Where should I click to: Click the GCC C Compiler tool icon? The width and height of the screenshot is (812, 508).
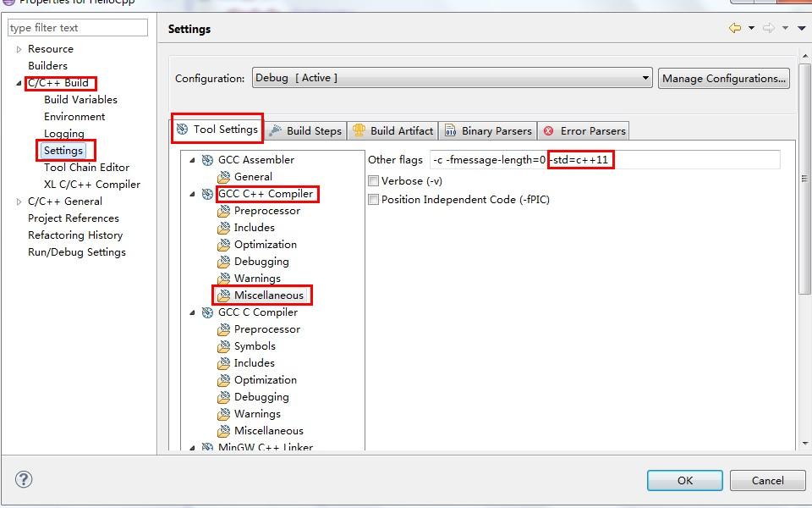tap(208, 312)
